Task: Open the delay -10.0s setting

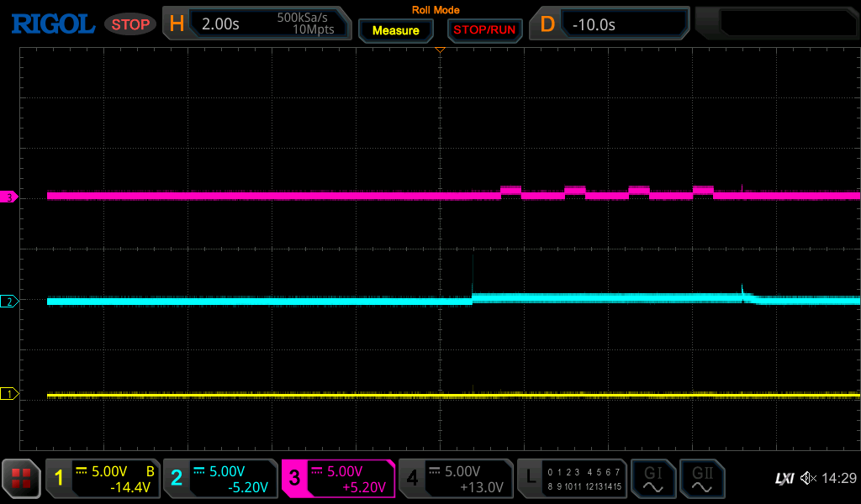Action: pos(594,24)
